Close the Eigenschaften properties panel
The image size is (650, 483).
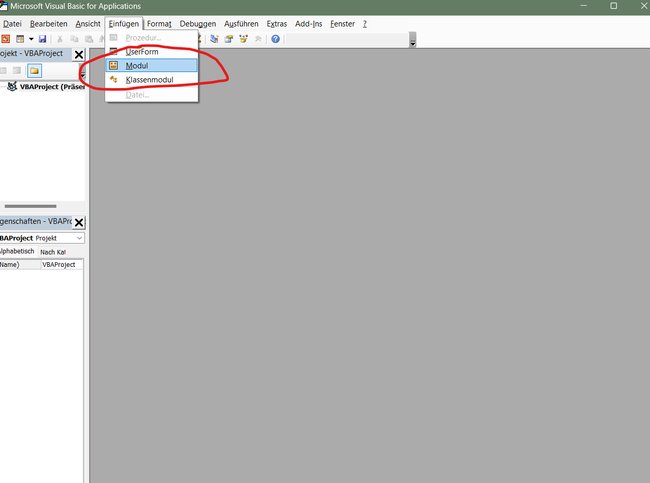tap(79, 223)
